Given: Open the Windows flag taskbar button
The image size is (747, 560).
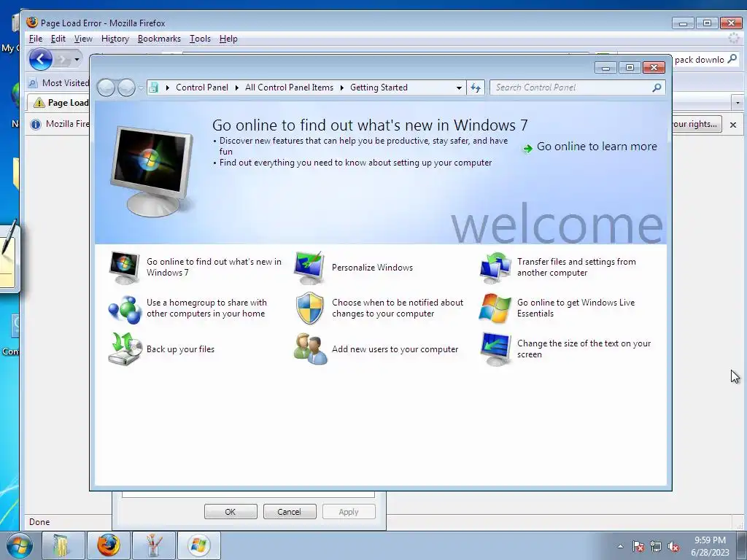Looking at the screenshot, I should coord(198,545).
